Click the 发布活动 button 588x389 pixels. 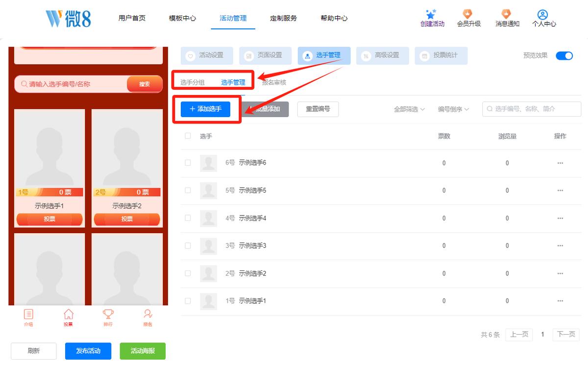88,351
